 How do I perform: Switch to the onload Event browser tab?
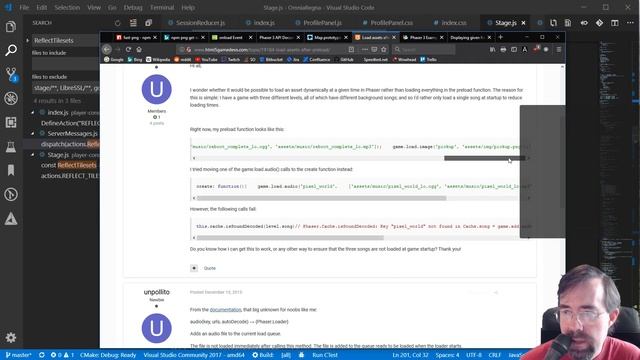(231, 37)
